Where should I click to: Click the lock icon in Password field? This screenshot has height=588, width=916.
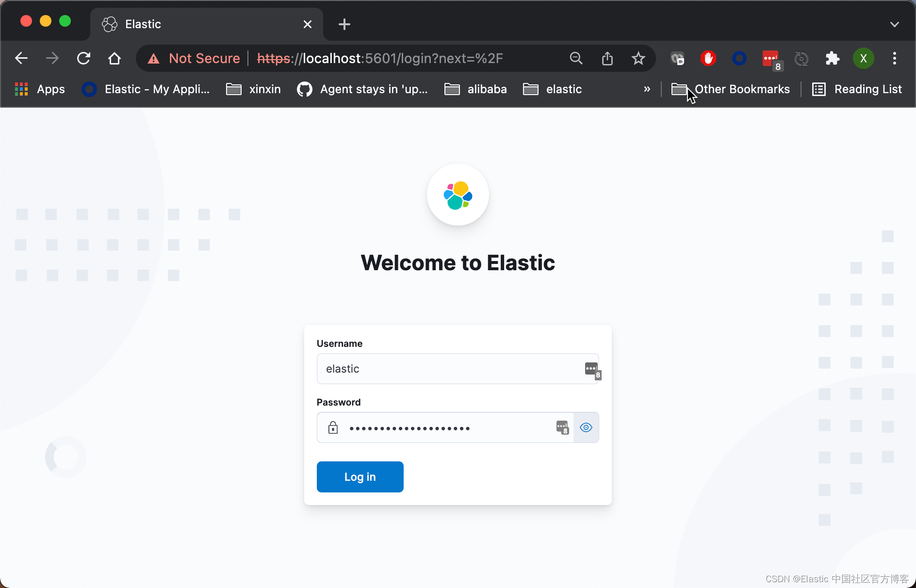pyautogui.click(x=333, y=427)
